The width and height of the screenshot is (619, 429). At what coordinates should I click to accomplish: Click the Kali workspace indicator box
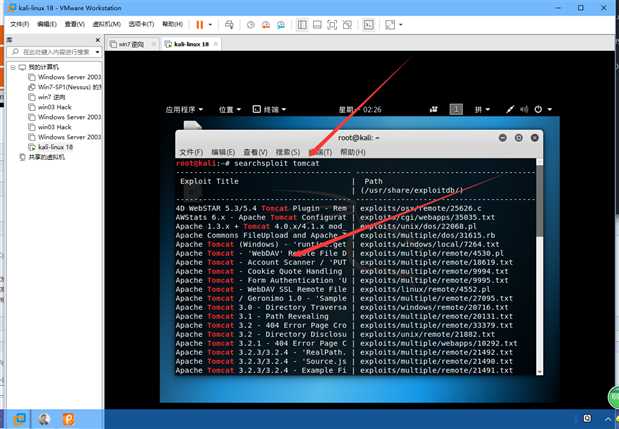tap(456, 109)
